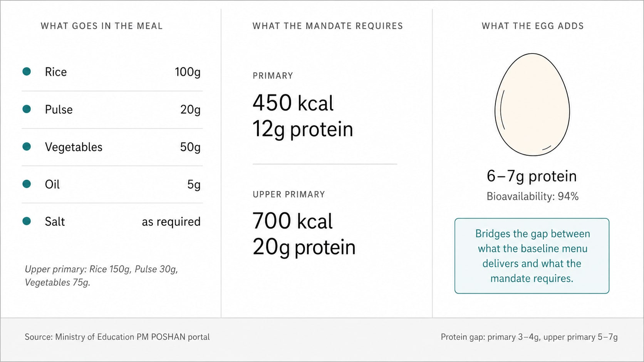Click the Rice 100g value
Screen dimensions: 644x362
pyautogui.click(x=188, y=72)
